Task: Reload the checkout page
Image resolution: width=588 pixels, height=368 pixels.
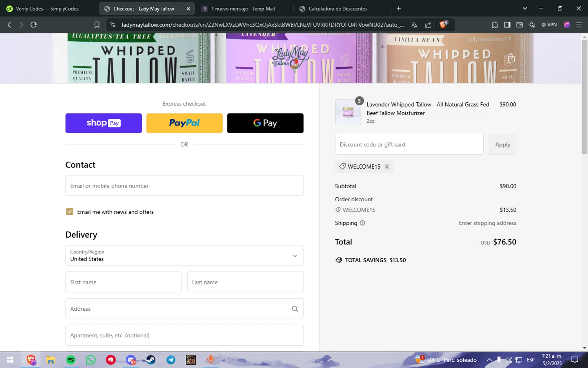Action: (34, 25)
